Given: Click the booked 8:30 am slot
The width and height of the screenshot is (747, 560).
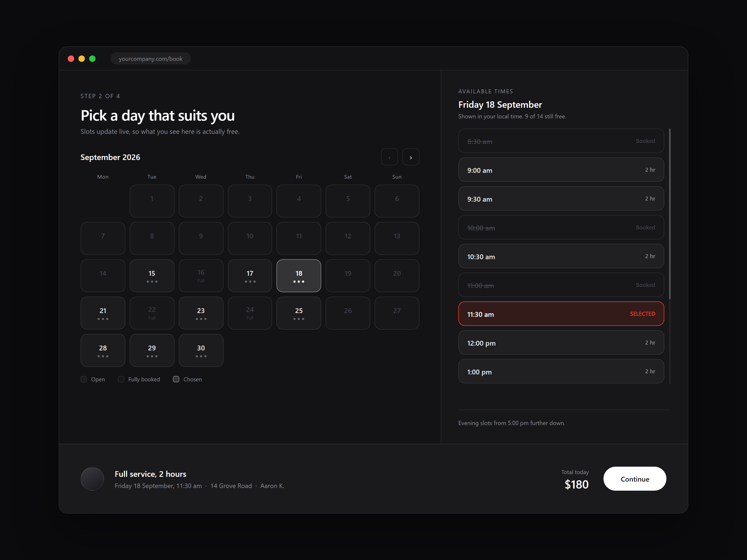Looking at the screenshot, I should (x=561, y=141).
